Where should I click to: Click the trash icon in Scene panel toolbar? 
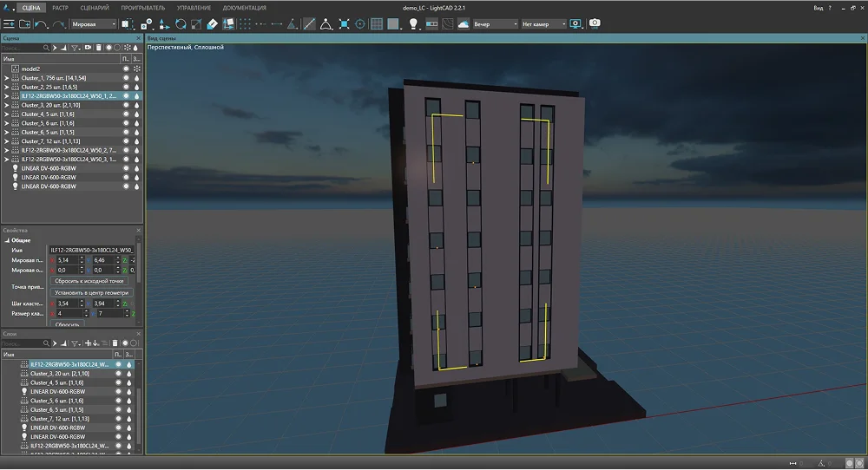pyautogui.click(x=98, y=48)
